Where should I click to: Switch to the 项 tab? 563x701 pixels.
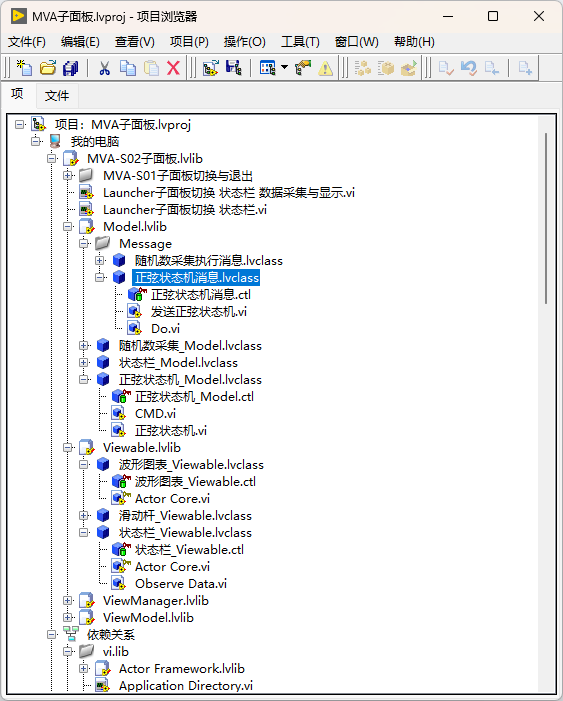[x=17, y=94]
